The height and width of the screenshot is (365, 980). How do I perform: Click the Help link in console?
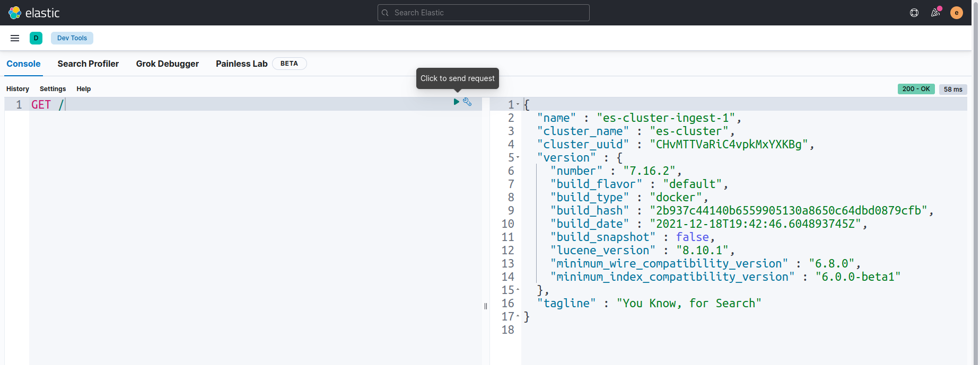click(84, 89)
